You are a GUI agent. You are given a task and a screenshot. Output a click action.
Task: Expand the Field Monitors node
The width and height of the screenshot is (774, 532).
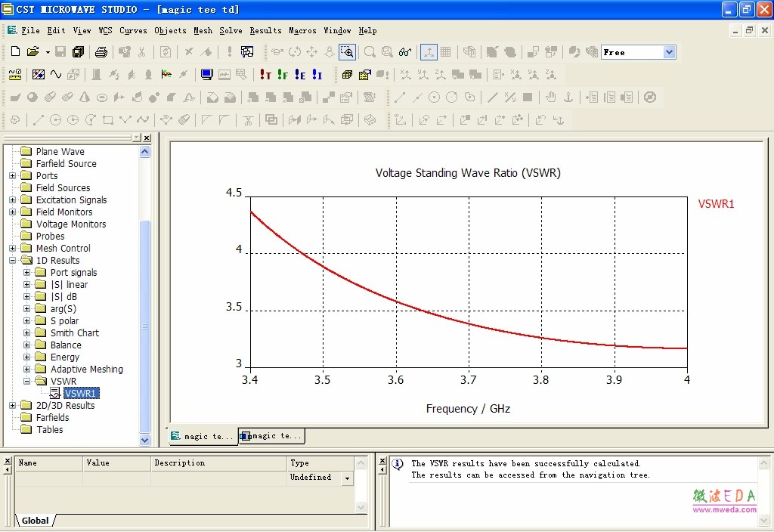[12, 212]
